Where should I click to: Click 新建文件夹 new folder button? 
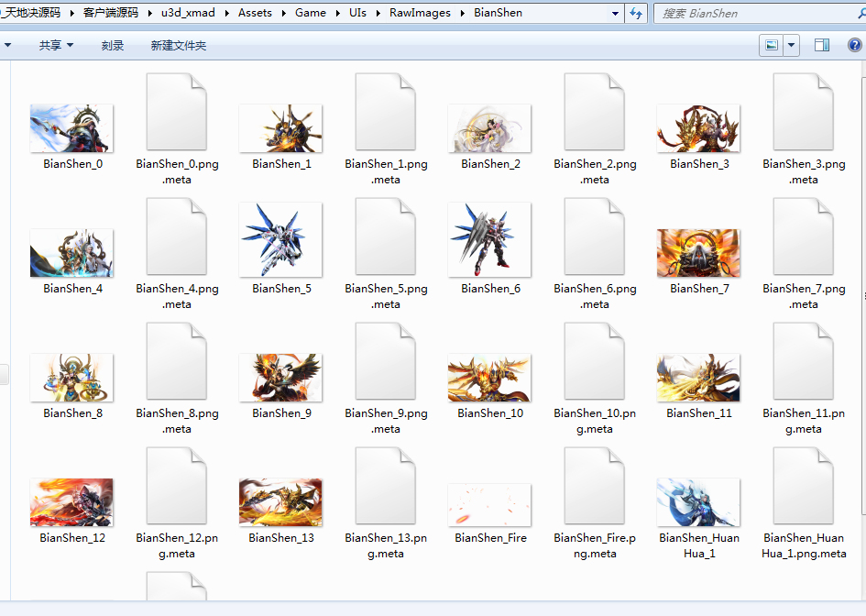coord(178,45)
